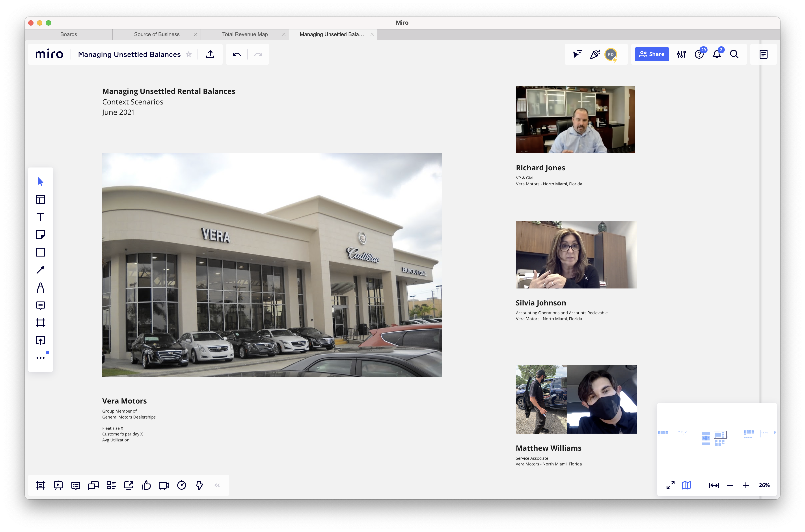Screen dimensions: 805x532
Task: Switch to the Boards tab
Action: point(69,34)
